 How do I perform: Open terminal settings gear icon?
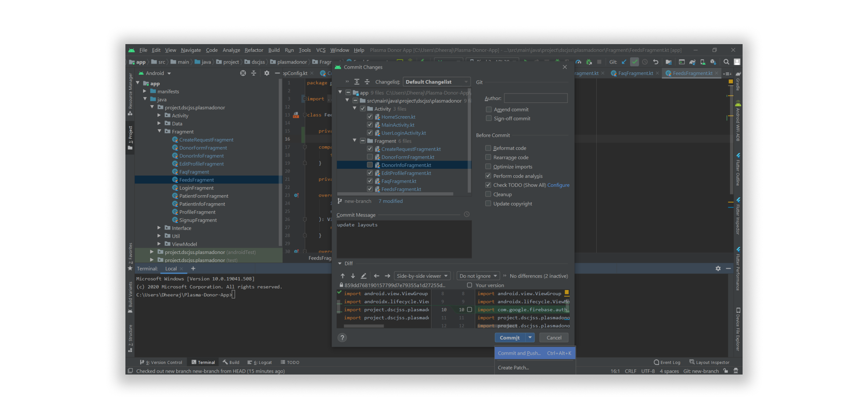tap(718, 269)
